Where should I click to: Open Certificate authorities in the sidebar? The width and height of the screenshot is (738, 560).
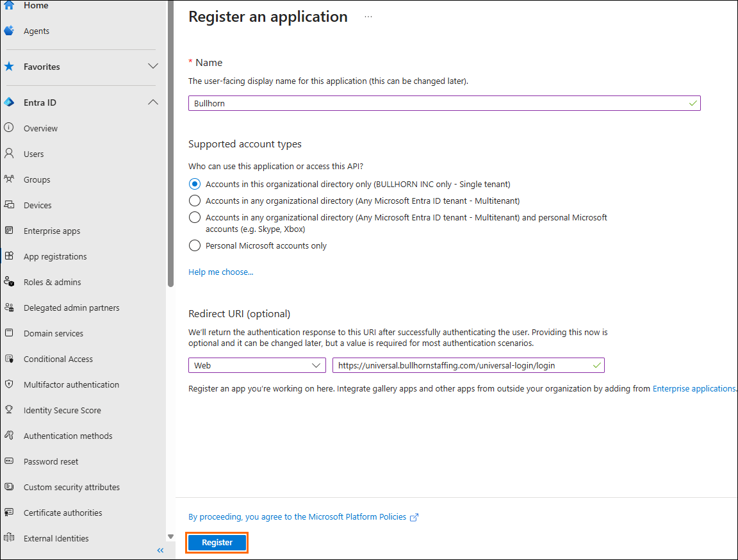point(63,513)
